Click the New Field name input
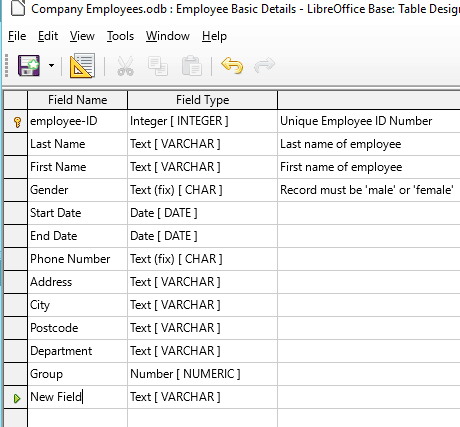 point(77,397)
